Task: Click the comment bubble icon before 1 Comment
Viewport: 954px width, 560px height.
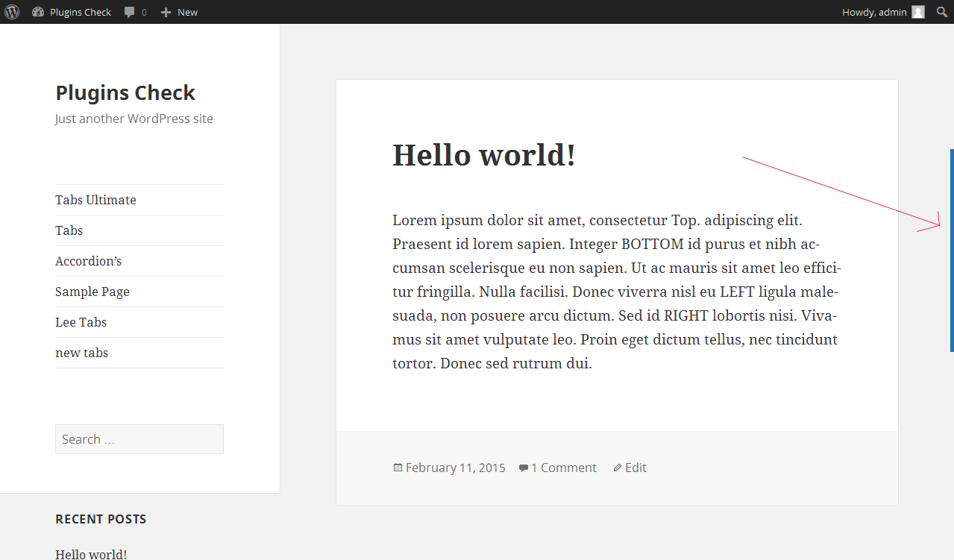Action: coord(524,468)
